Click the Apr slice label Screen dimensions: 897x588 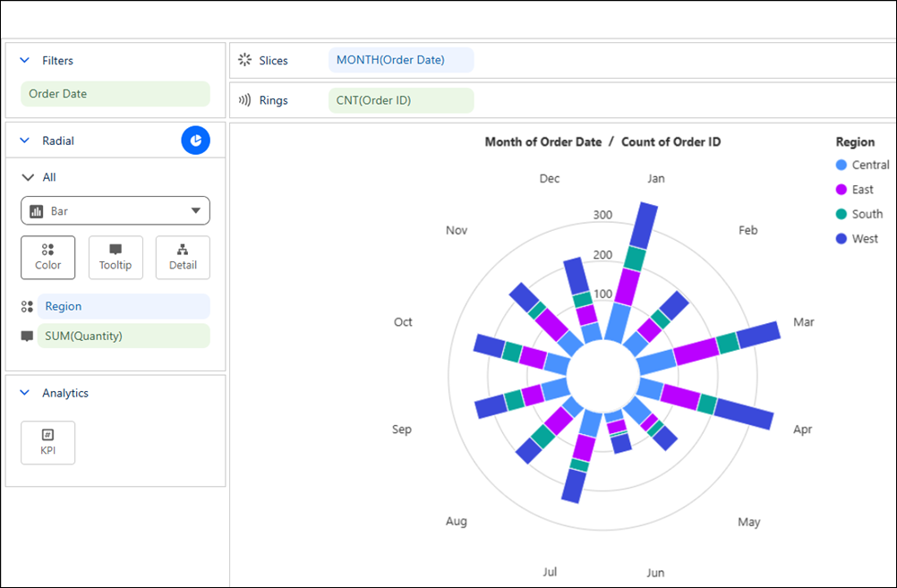coord(803,430)
